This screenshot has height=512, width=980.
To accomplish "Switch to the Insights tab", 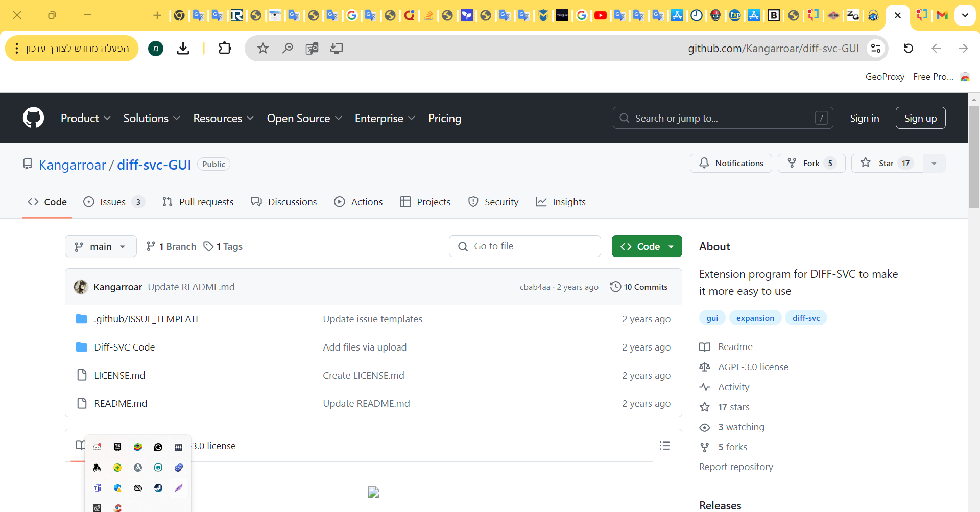I will pyautogui.click(x=560, y=202).
